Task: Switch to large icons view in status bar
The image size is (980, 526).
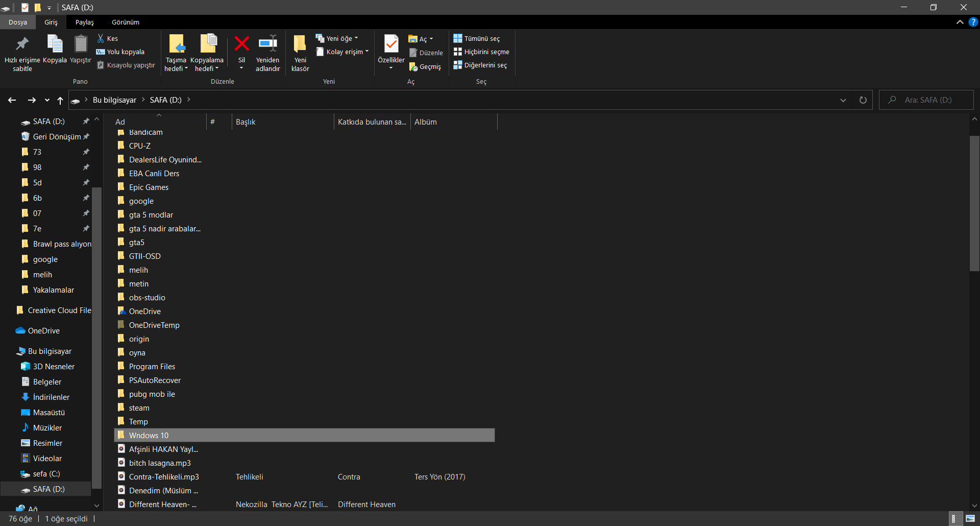Action: pos(970,519)
